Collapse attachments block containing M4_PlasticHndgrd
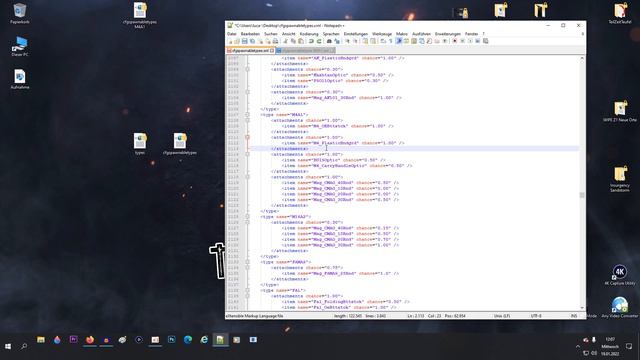The width and height of the screenshot is (640, 360). tap(247, 138)
